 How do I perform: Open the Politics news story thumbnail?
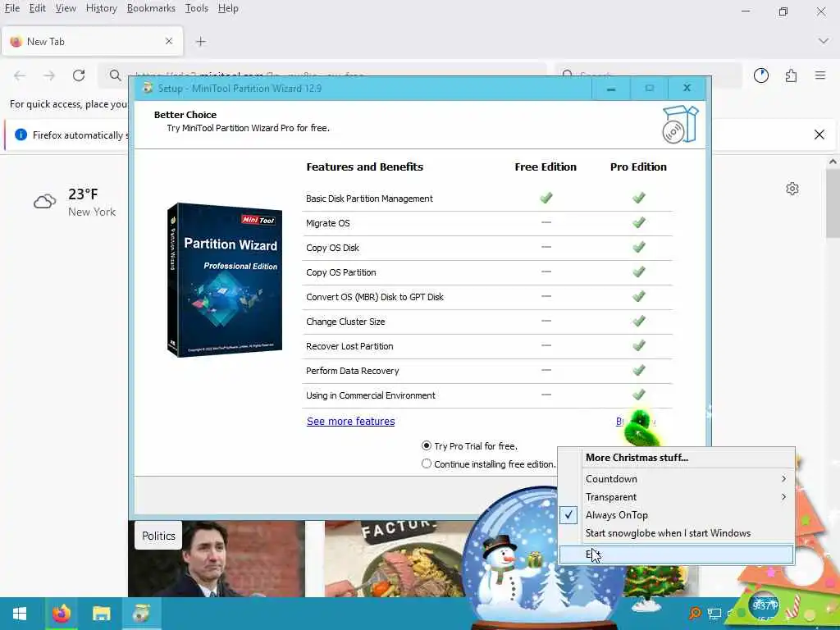click(217, 559)
